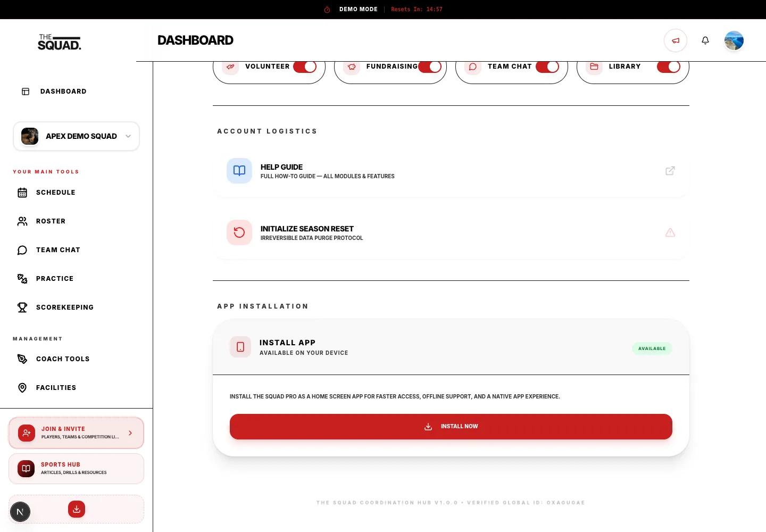The width and height of the screenshot is (766, 532).
Task: Click the Coach Tools pen icon
Action: pos(22,359)
